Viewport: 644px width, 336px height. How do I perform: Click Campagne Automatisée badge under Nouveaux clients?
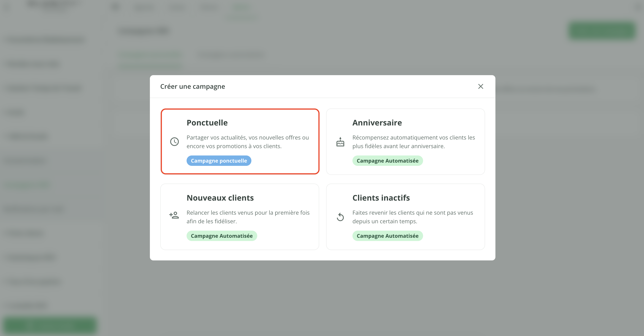click(222, 236)
